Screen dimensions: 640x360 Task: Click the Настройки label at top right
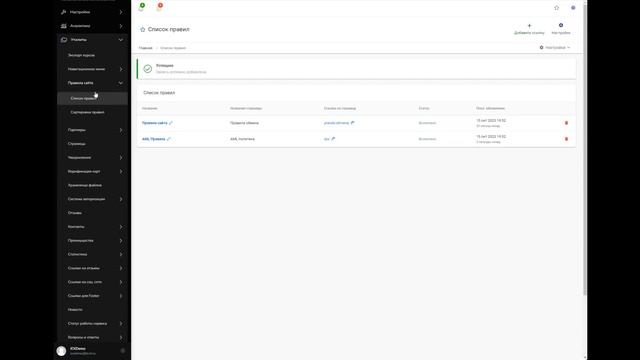click(x=561, y=33)
